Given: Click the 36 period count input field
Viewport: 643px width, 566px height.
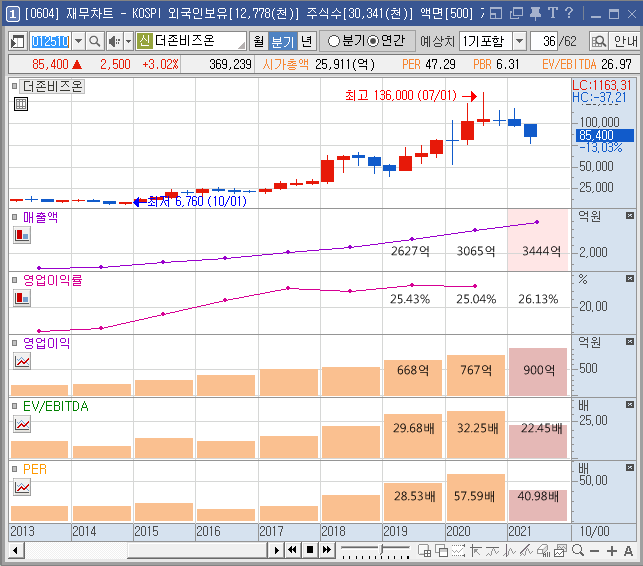Looking at the screenshot, I should click(x=544, y=41).
